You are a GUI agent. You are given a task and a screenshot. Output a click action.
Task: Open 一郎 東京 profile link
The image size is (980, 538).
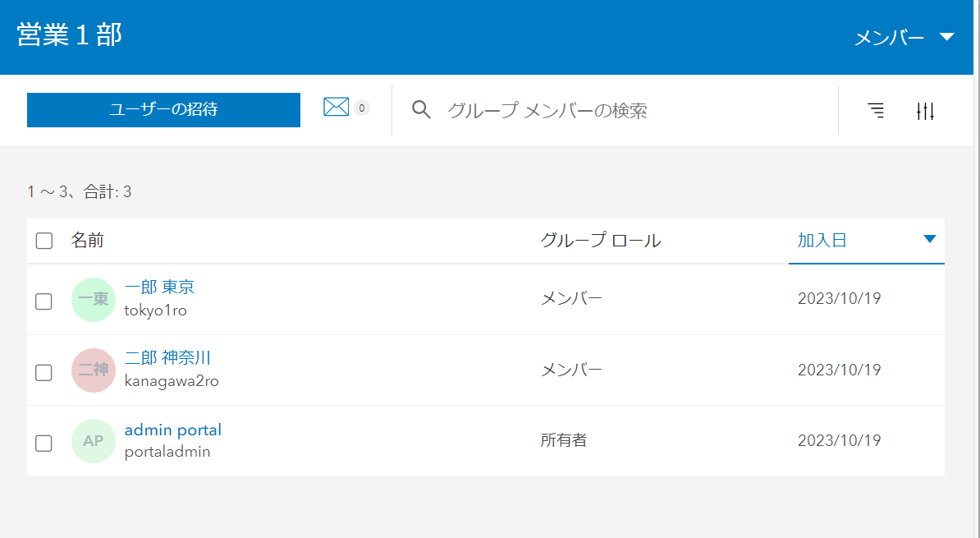[159, 287]
